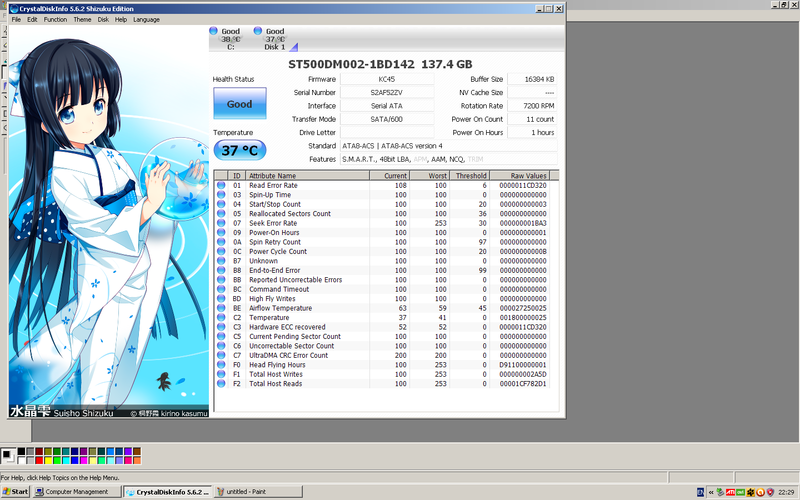Click the Rotation Rate value 7200 RPM
The image size is (800, 500).
pyautogui.click(x=532, y=106)
